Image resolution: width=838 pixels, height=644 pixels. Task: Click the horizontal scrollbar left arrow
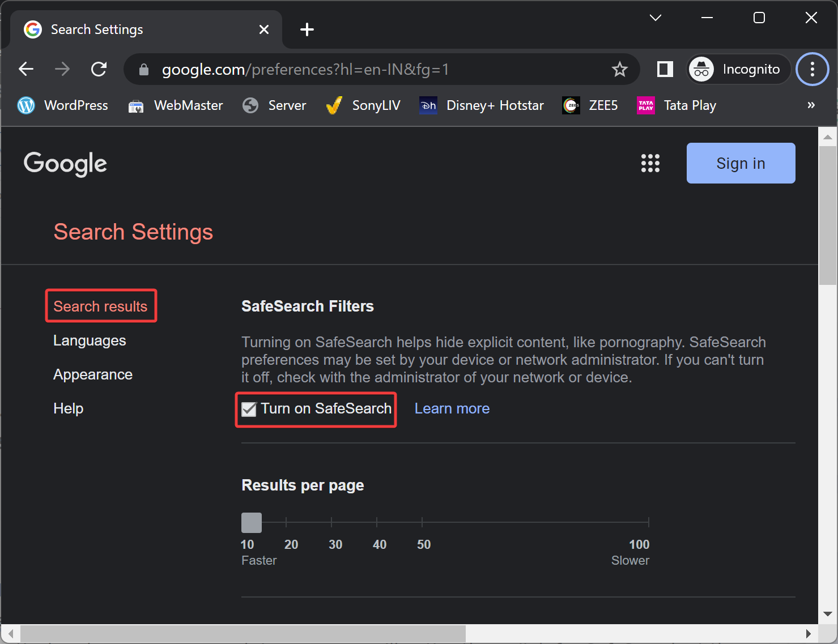[10, 634]
